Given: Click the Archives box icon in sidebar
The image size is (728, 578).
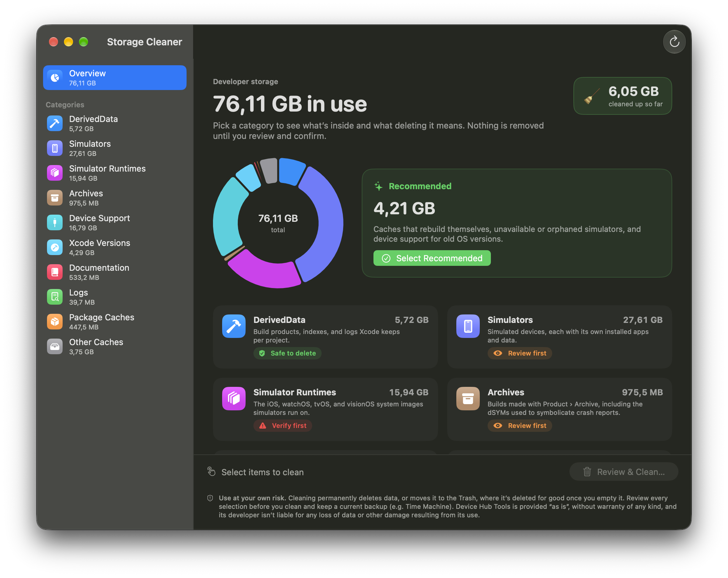Looking at the screenshot, I should [x=55, y=198].
